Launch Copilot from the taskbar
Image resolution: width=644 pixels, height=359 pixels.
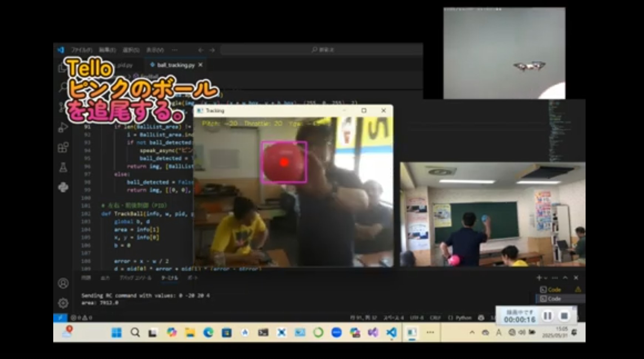tap(172, 333)
